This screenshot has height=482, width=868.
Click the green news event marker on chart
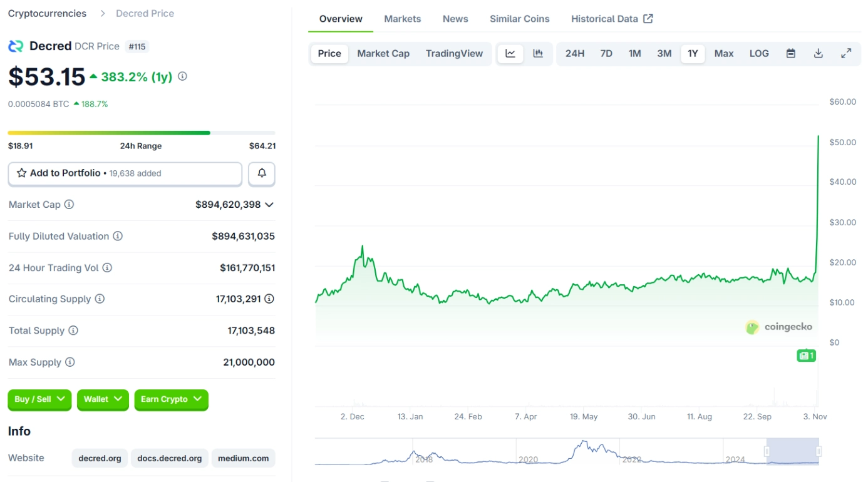(806, 356)
